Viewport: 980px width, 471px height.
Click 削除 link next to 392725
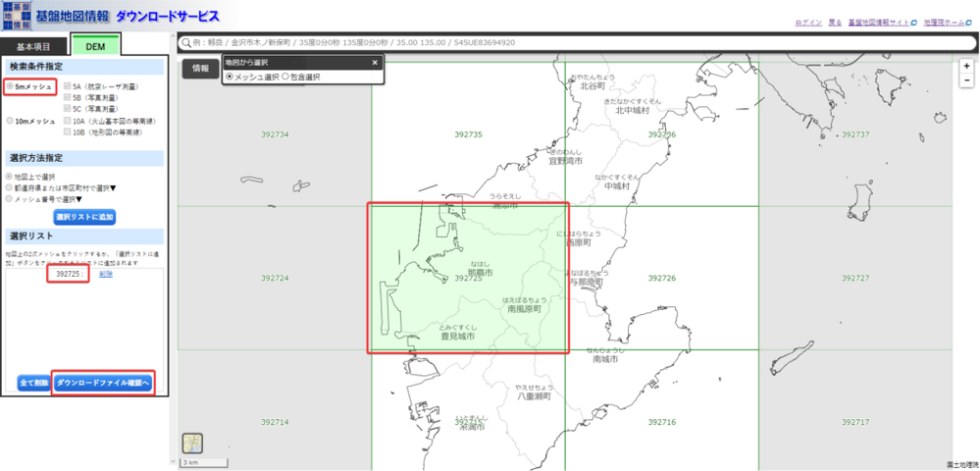coord(106,275)
